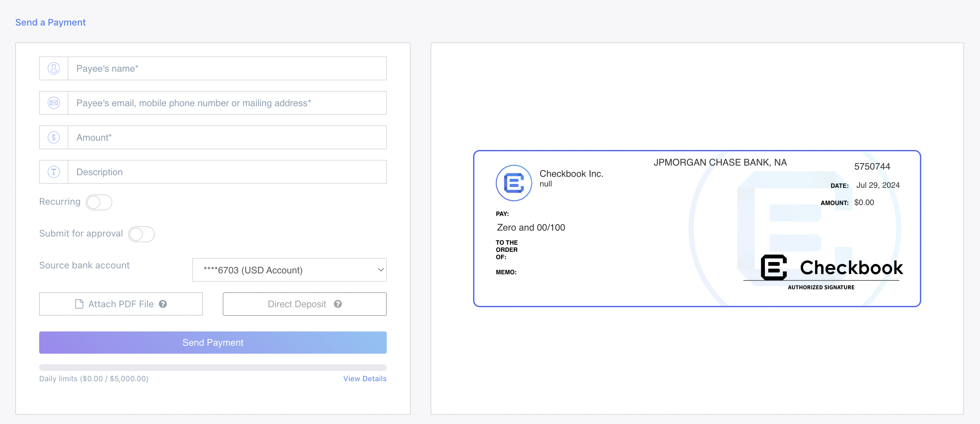Click the description text input icon

[x=54, y=172]
